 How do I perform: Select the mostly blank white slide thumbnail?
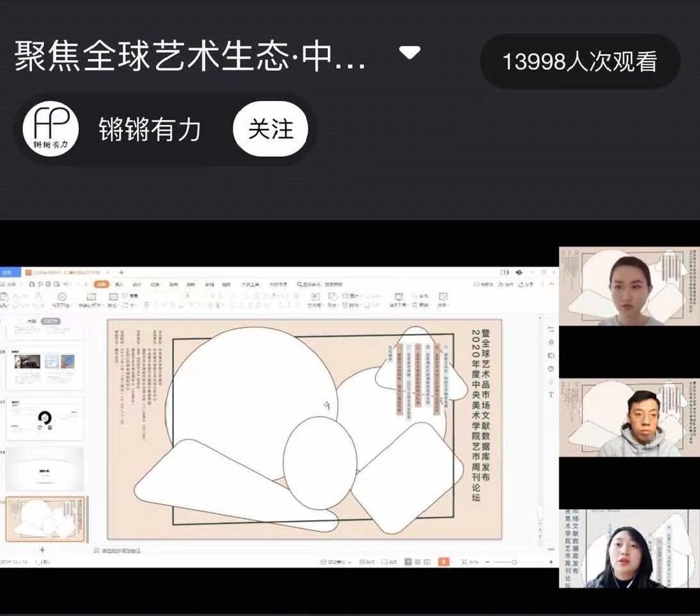click(x=44, y=469)
